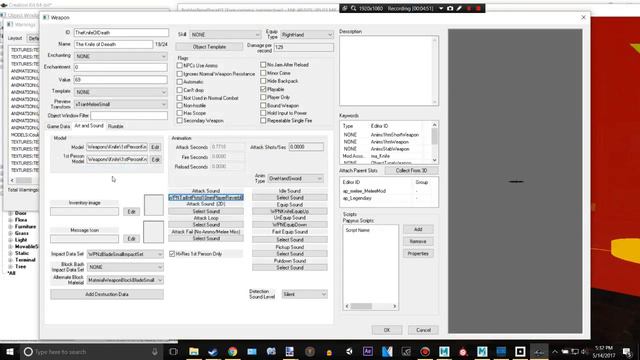
Task: Click the Remove script button
Action: [418, 241]
